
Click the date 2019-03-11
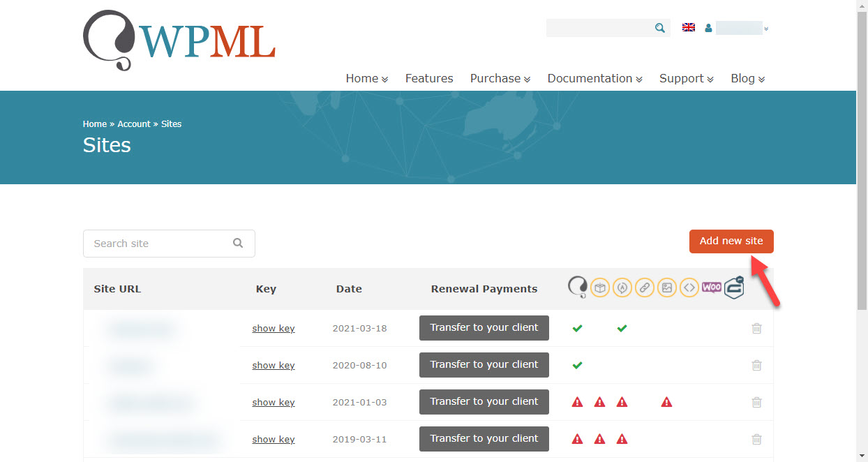pos(359,439)
